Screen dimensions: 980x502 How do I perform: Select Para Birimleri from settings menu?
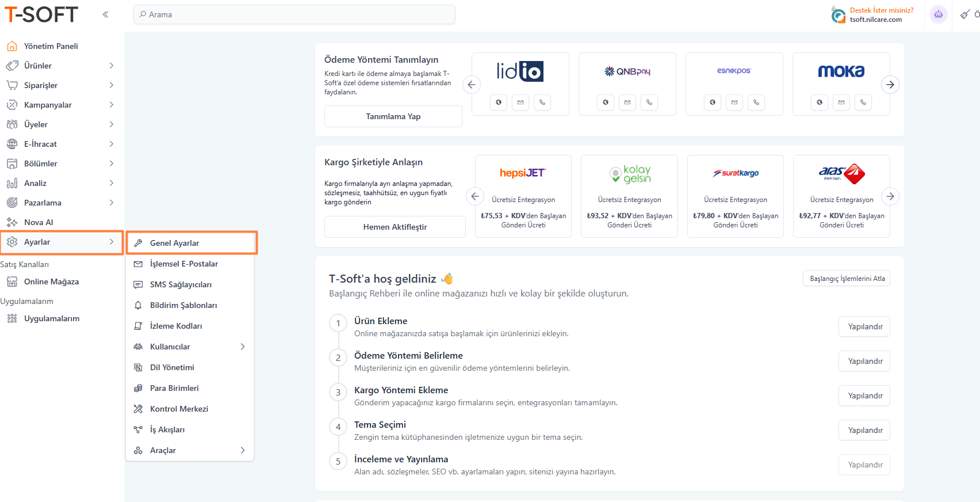coord(174,388)
